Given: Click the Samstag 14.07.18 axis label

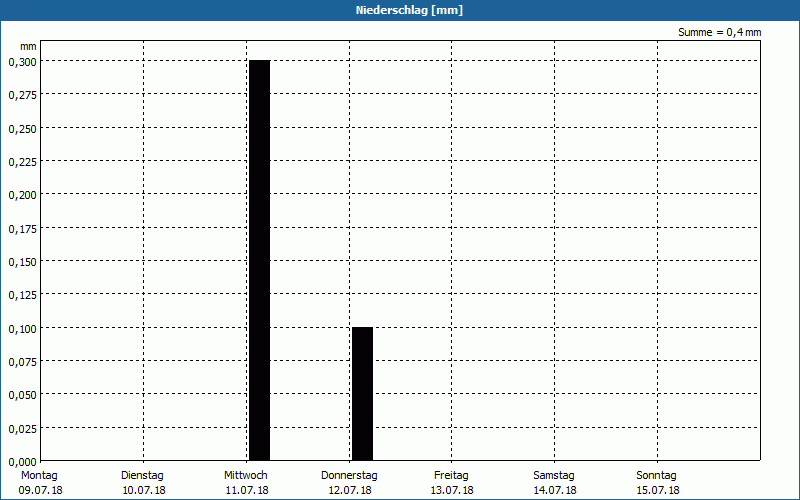Looking at the screenshot, I should (555, 483).
